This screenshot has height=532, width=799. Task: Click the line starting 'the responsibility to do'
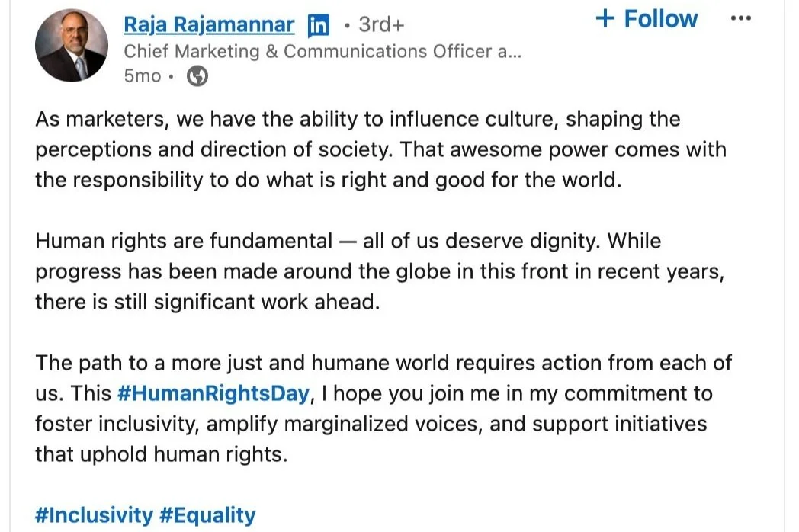pos(328,180)
